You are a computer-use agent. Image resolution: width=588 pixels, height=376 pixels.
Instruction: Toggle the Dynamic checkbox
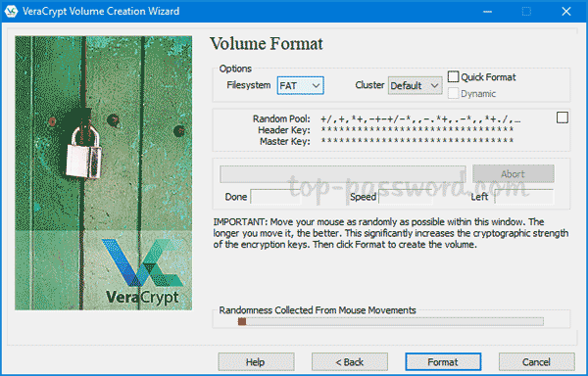point(453,93)
